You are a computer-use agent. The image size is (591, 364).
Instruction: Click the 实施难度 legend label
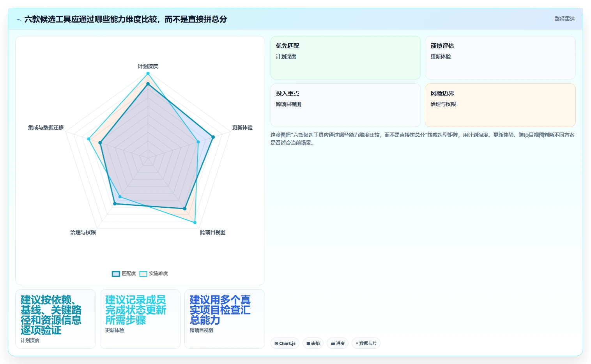(x=158, y=274)
